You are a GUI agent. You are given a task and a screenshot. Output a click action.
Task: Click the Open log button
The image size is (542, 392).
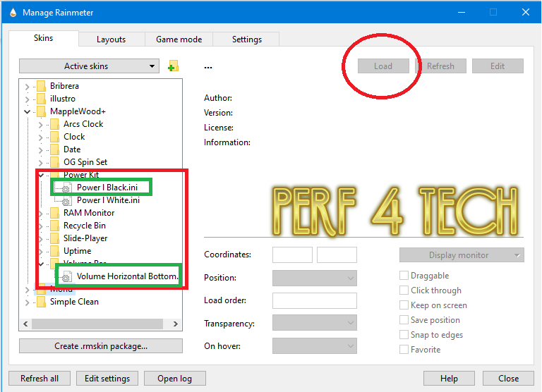tap(175, 379)
